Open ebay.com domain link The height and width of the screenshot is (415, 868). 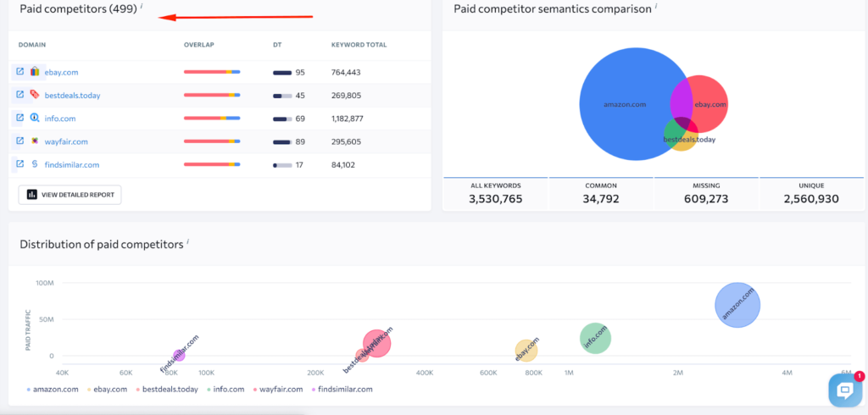[61, 72]
